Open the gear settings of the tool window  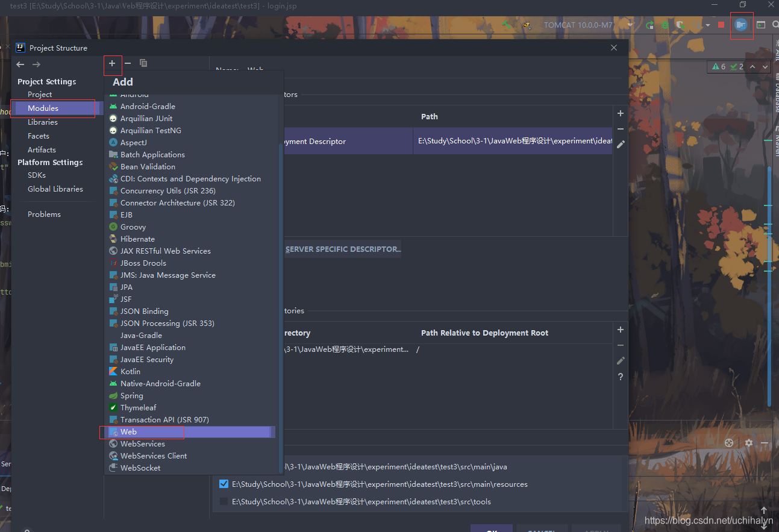click(x=748, y=443)
